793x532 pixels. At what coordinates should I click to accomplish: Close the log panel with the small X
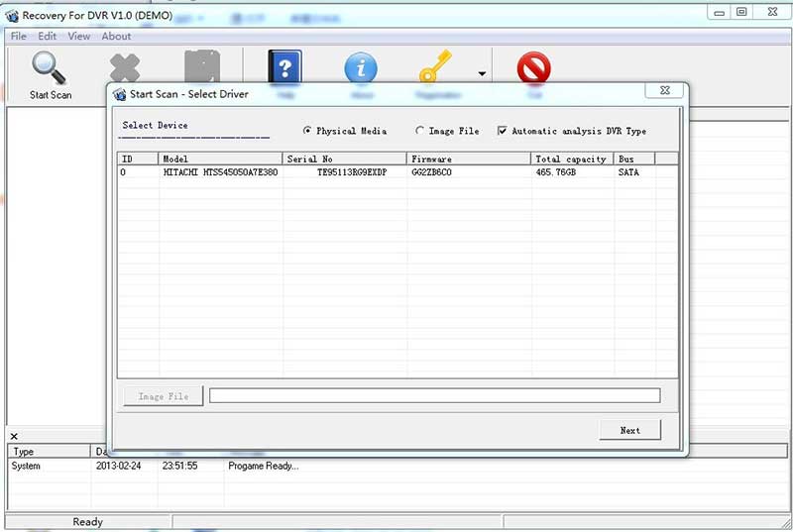pyautogui.click(x=14, y=436)
